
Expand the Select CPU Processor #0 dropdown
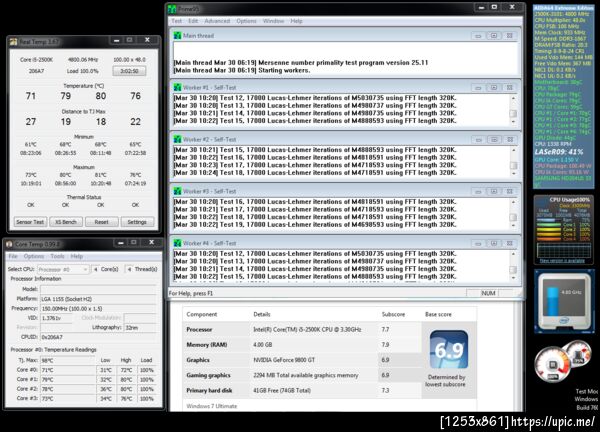click(63, 269)
